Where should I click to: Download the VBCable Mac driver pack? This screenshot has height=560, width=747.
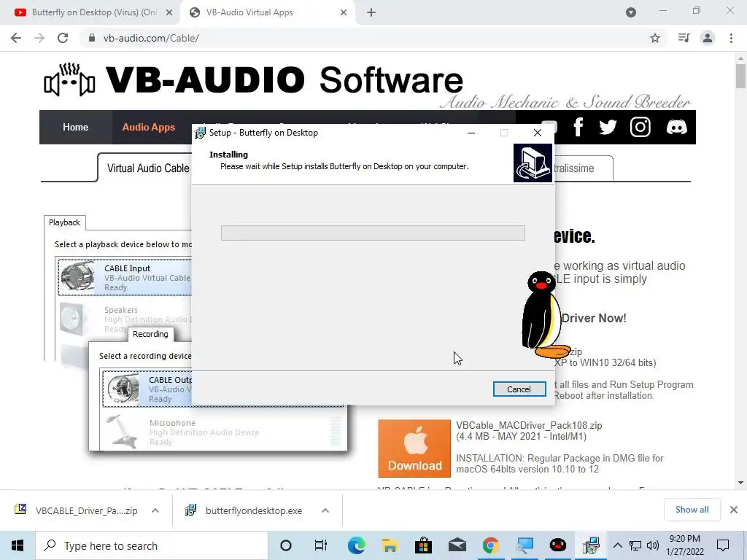pyautogui.click(x=414, y=448)
